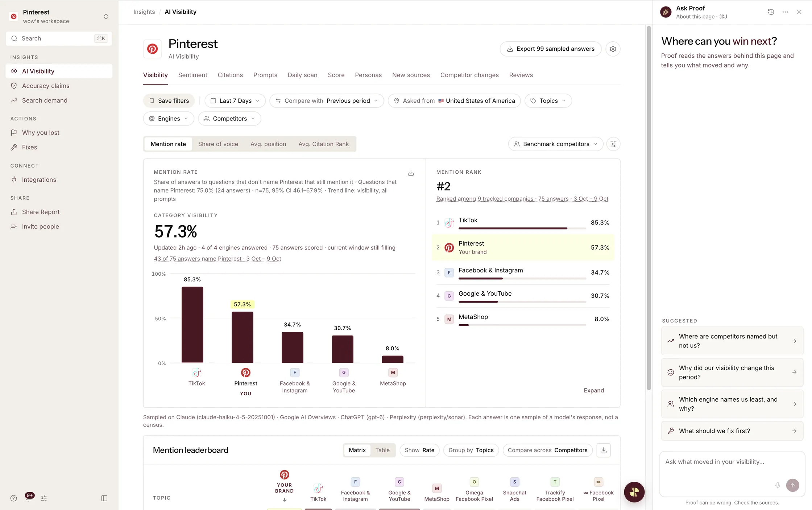Click the help question mark icon

point(14,498)
